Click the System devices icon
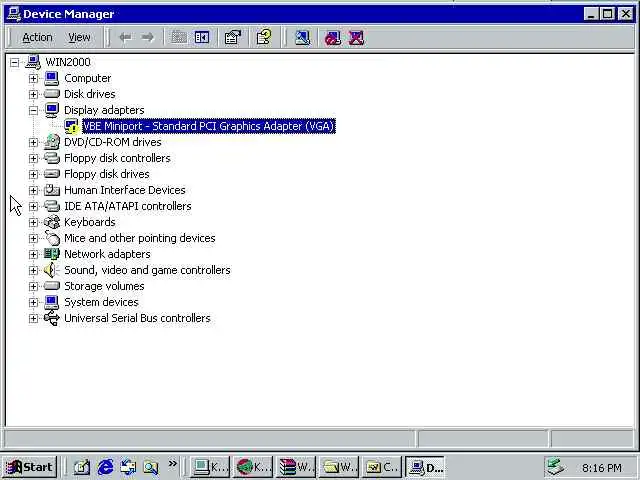 pos(52,302)
